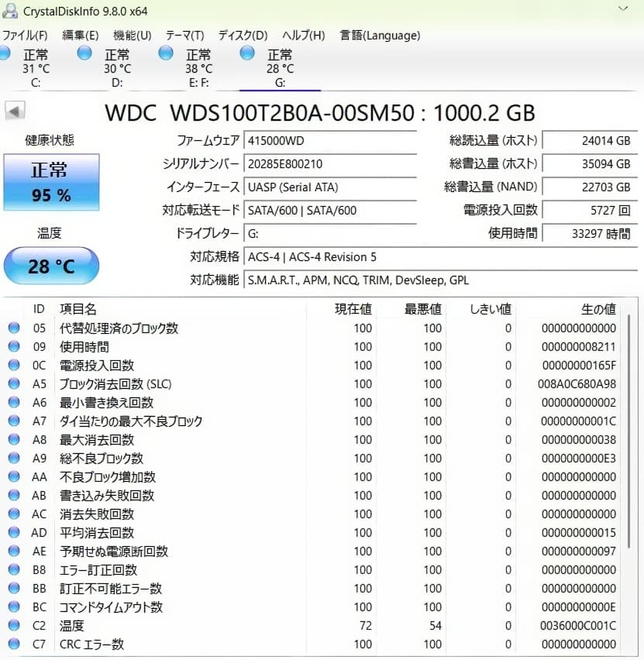The width and height of the screenshot is (644, 660).
Task: Click the drive letter field showing G:
Action: click(330, 234)
